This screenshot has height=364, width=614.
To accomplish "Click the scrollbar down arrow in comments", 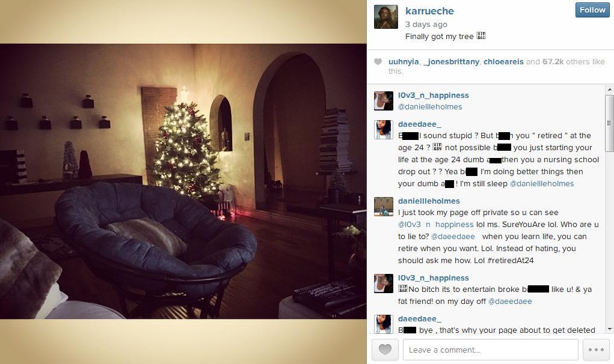I will (609, 329).
